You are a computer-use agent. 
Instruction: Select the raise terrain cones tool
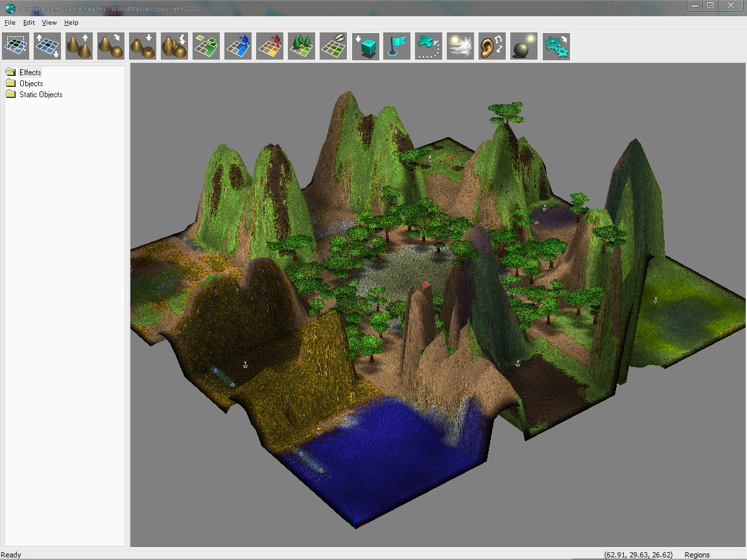[x=79, y=46]
